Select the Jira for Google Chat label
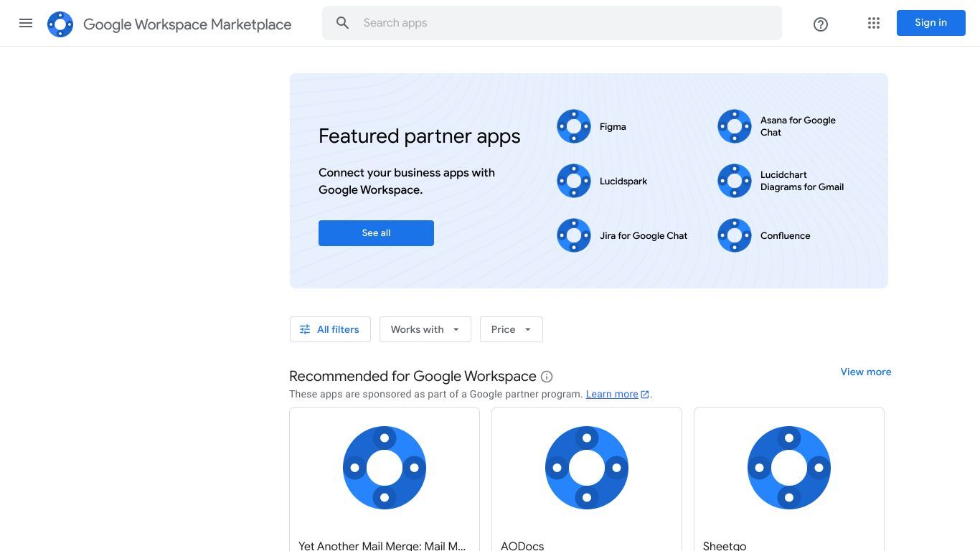 click(x=644, y=236)
